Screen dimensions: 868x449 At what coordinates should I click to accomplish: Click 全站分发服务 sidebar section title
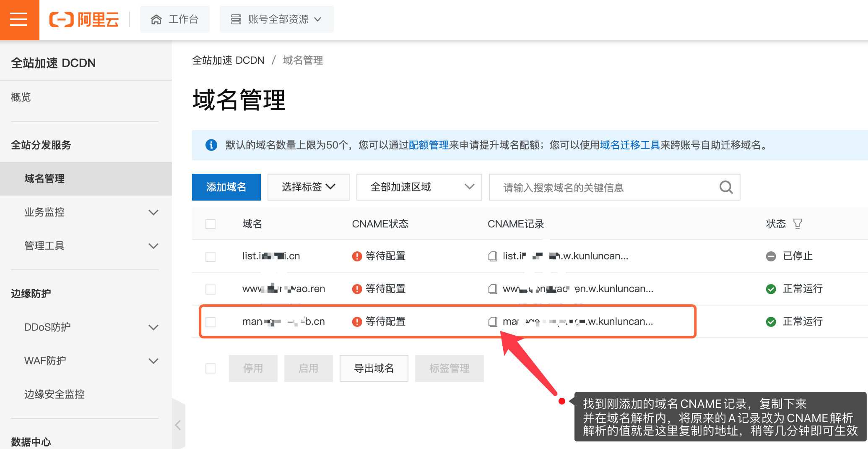(41, 145)
